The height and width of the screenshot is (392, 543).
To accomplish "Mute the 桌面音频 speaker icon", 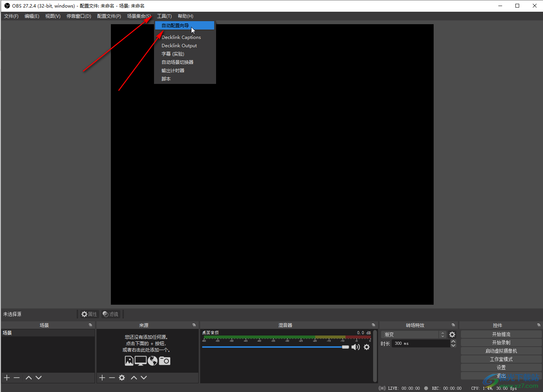I will click(x=355, y=347).
